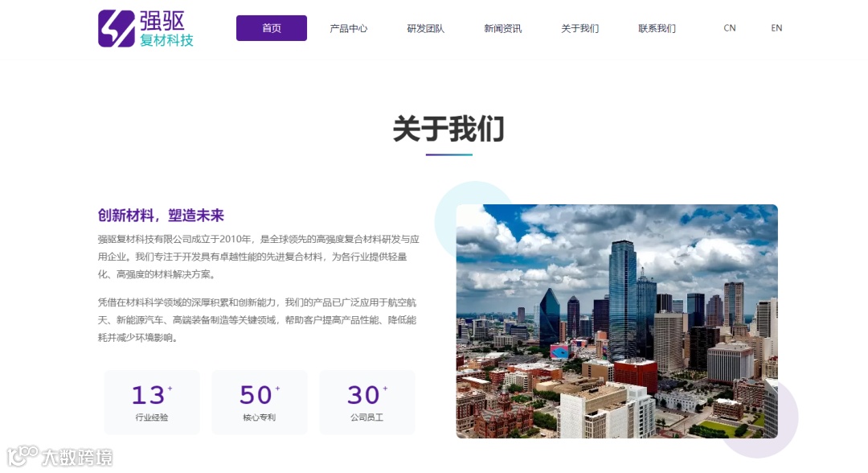Click the 创新材料，塑造未来 subtitle
The image size is (868, 473).
point(161,216)
